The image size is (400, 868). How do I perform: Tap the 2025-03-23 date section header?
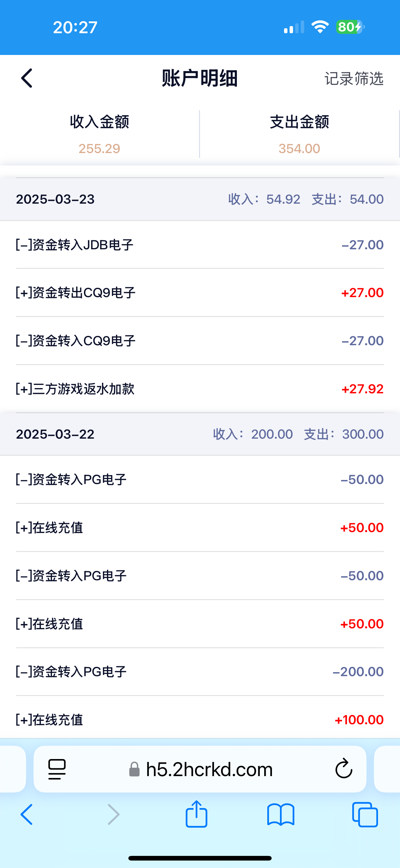(x=200, y=199)
